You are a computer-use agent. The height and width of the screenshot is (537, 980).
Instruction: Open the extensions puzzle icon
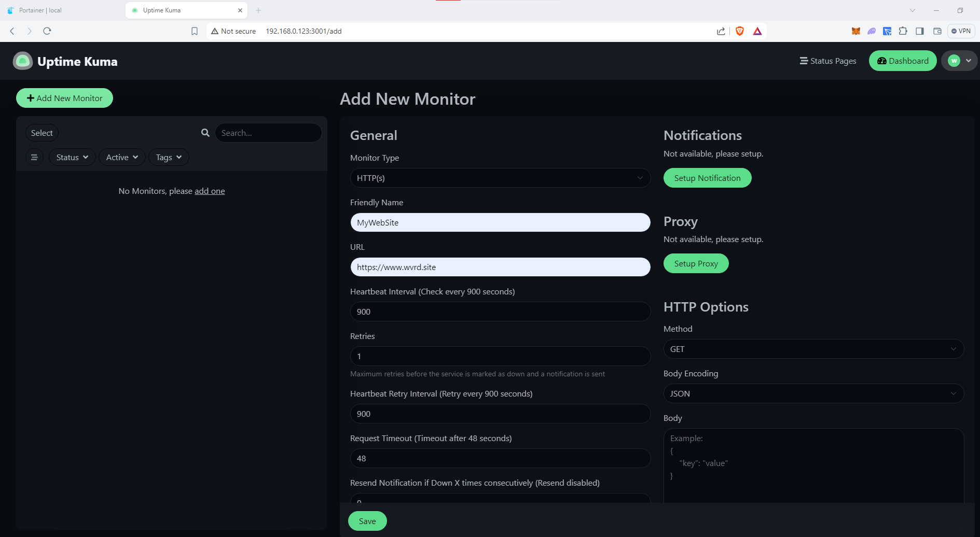(x=903, y=31)
